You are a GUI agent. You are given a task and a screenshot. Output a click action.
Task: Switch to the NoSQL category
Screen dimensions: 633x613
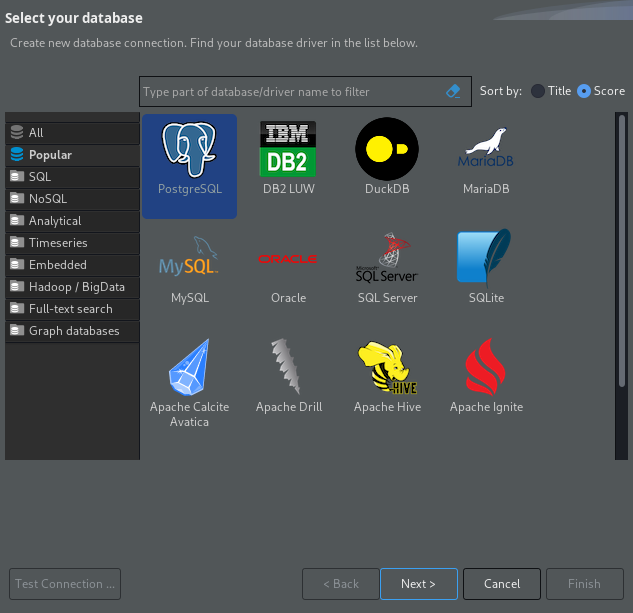coord(72,199)
